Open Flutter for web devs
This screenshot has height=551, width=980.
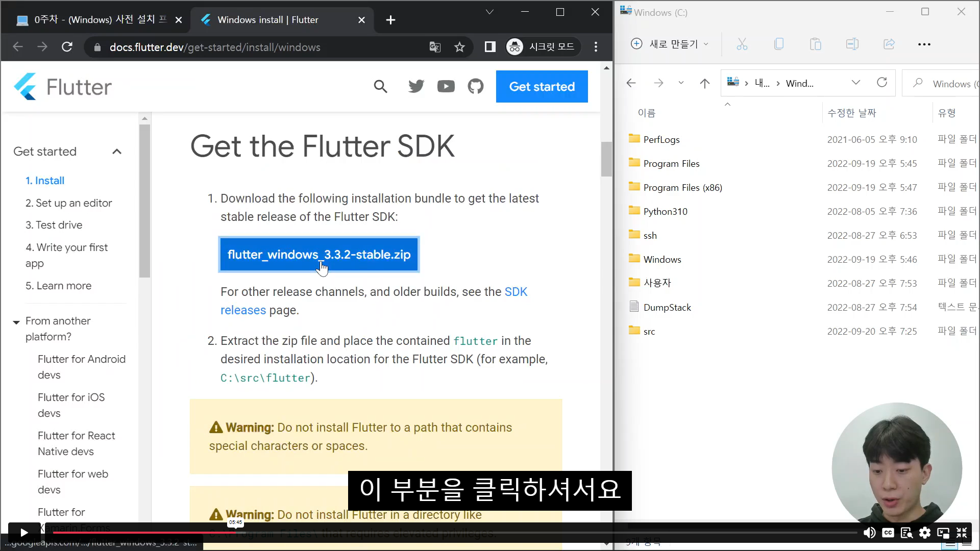[73, 482]
